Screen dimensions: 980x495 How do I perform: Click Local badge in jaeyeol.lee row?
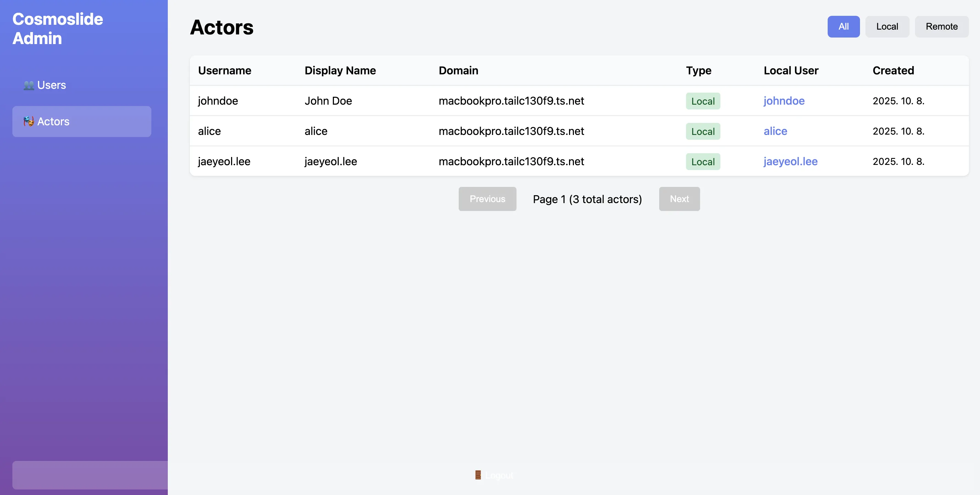tap(703, 162)
